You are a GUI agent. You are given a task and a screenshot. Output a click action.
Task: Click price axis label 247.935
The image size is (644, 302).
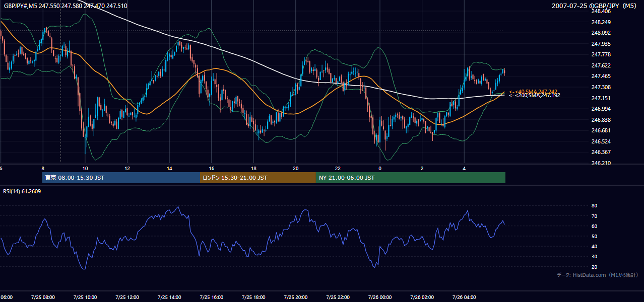click(601, 44)
